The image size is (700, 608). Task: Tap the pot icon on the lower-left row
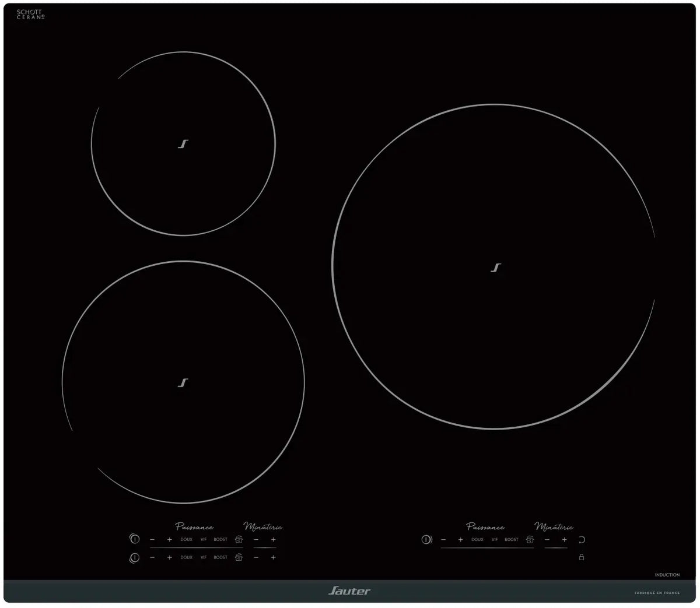pos(239,558)
